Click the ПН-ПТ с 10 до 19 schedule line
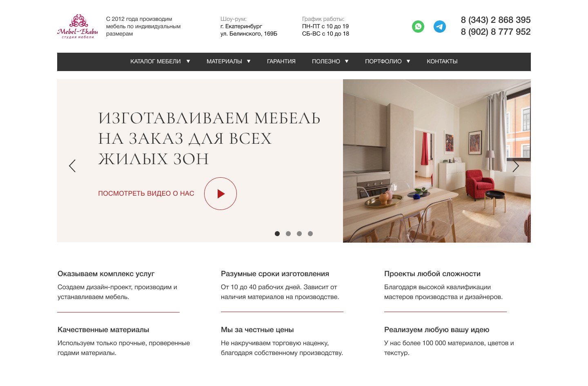 pos(325,26)
